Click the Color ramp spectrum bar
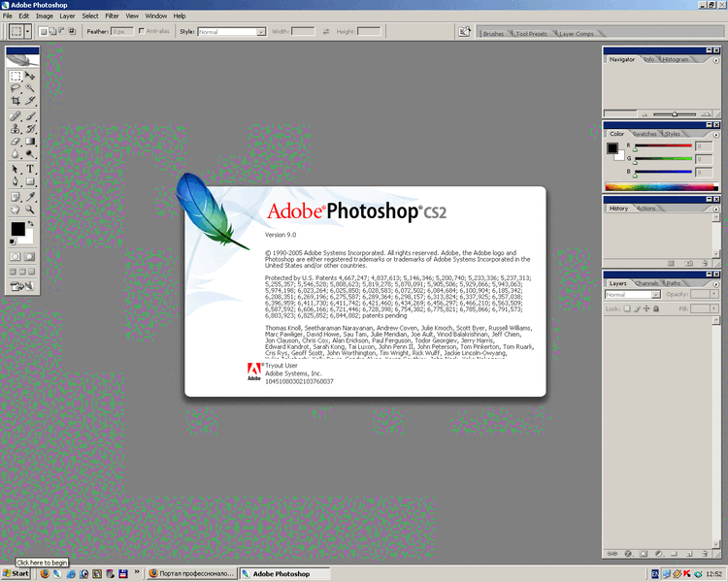 [x=661, y=187]
